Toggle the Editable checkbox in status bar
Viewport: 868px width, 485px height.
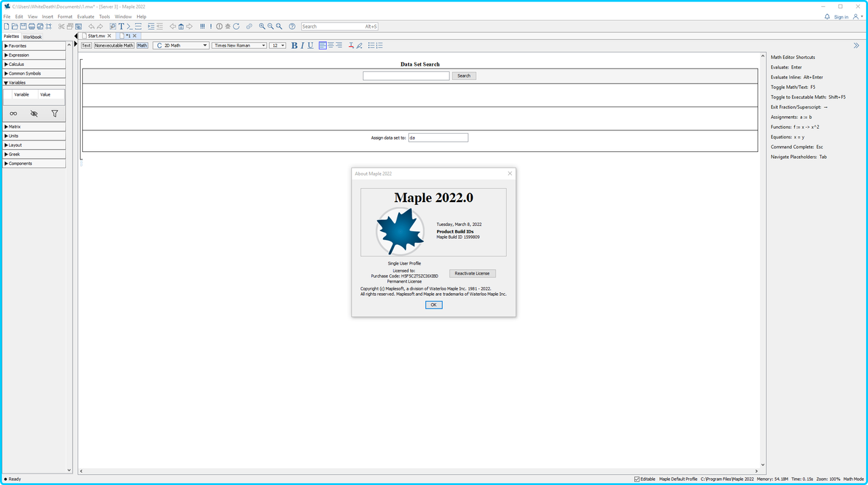coord(637,479)
